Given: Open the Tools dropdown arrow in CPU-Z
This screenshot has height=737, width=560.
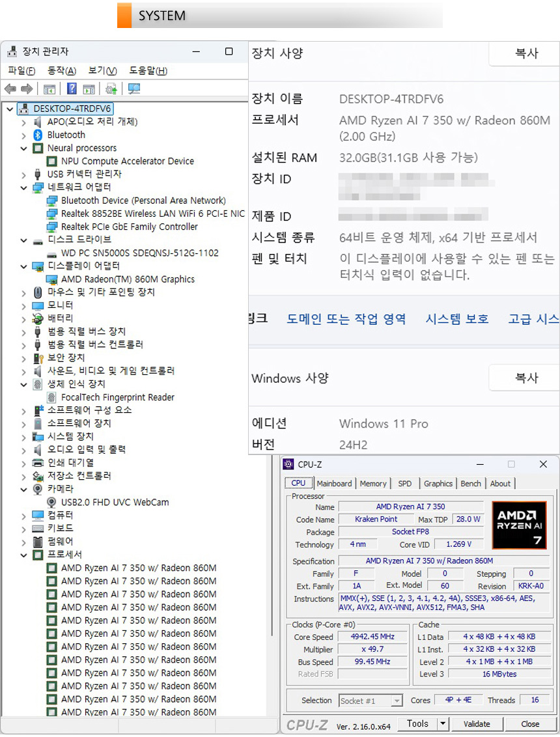Looking at the screenshot, I should tap(443, 723).
